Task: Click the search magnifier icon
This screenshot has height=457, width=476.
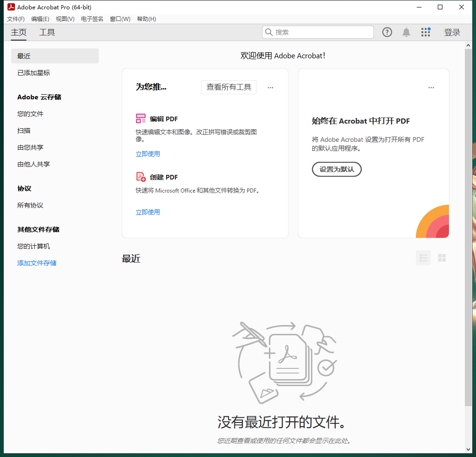Action: point(269,32)
